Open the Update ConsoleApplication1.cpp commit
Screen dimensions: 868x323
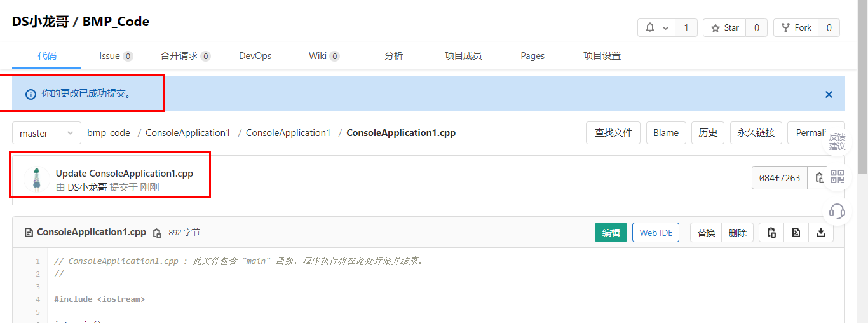125,173
